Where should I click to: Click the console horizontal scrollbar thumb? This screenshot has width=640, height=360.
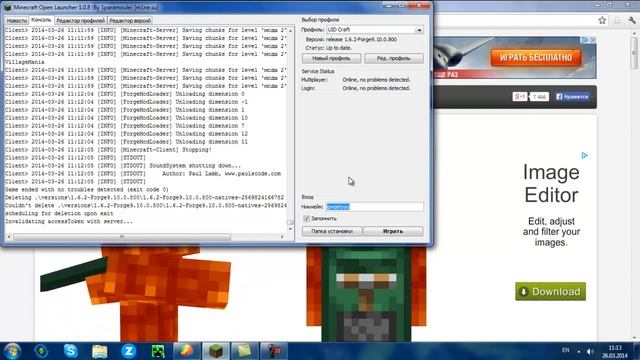click(x=122, y=236)
